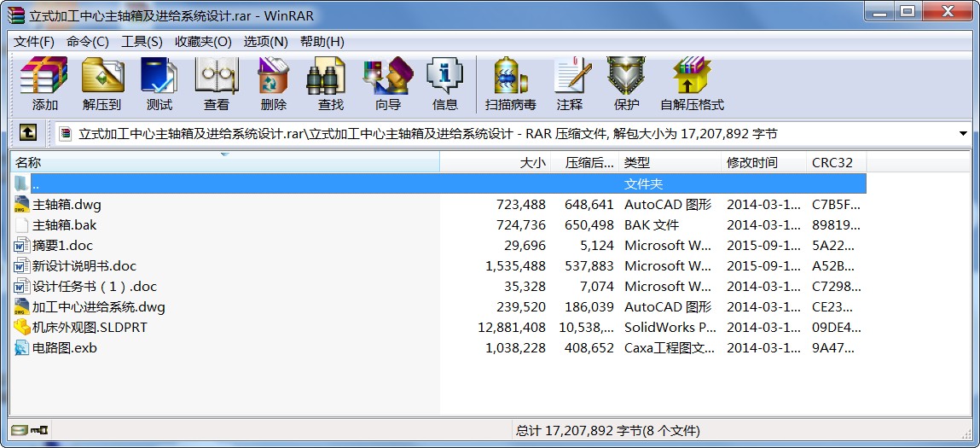The image size is (980, 448).
Task: Select the 加工中心进给系统.dwg icon
Action: (x=22, y=306)
